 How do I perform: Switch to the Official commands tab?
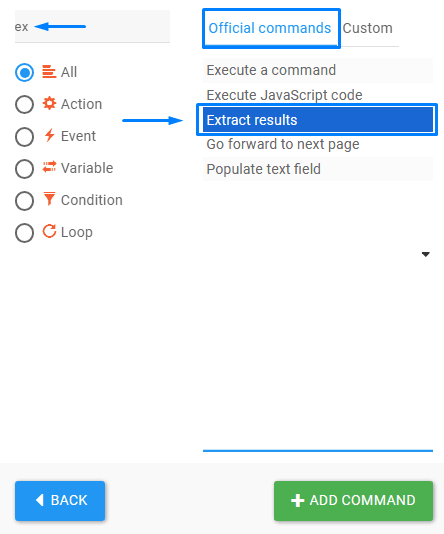[x=270, y=28]
